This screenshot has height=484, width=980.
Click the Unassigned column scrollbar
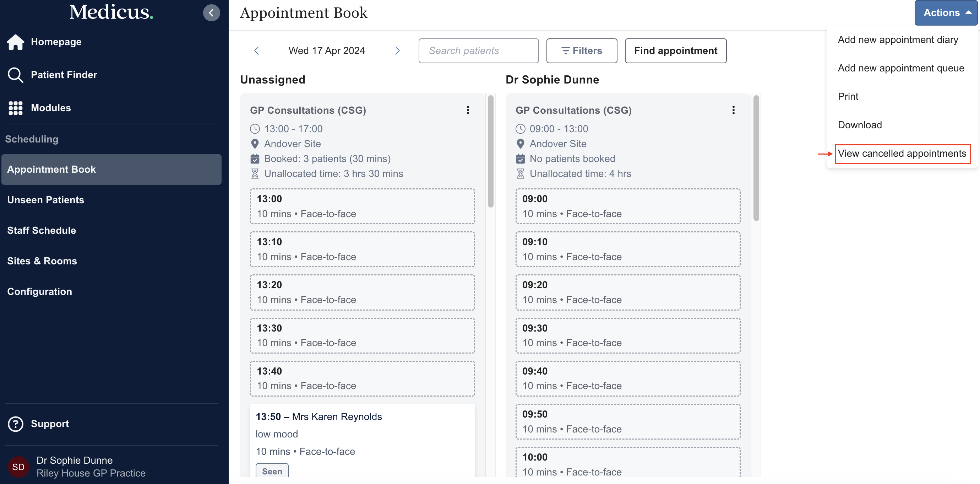coord(490,152)
